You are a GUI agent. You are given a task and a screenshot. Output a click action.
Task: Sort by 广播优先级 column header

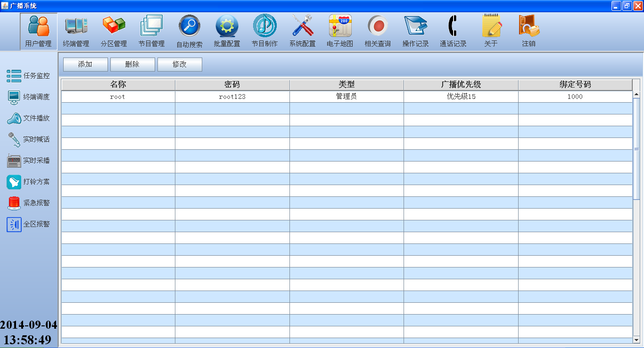click(x=461, y=85)
